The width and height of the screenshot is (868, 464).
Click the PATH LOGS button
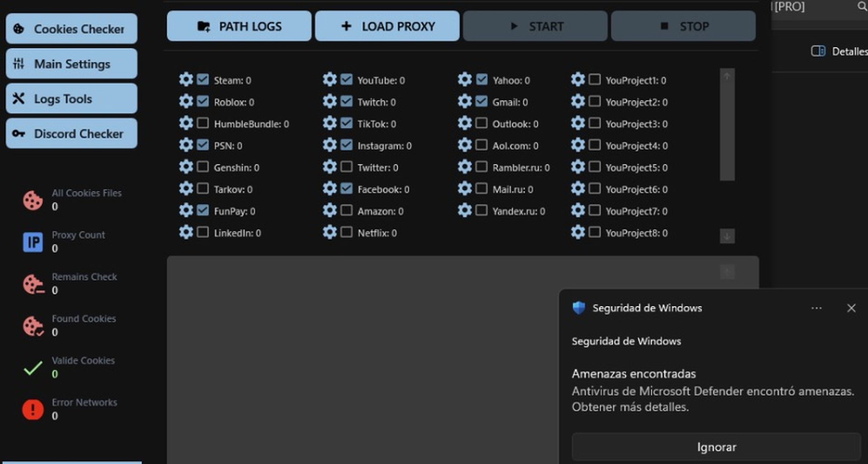239,26
